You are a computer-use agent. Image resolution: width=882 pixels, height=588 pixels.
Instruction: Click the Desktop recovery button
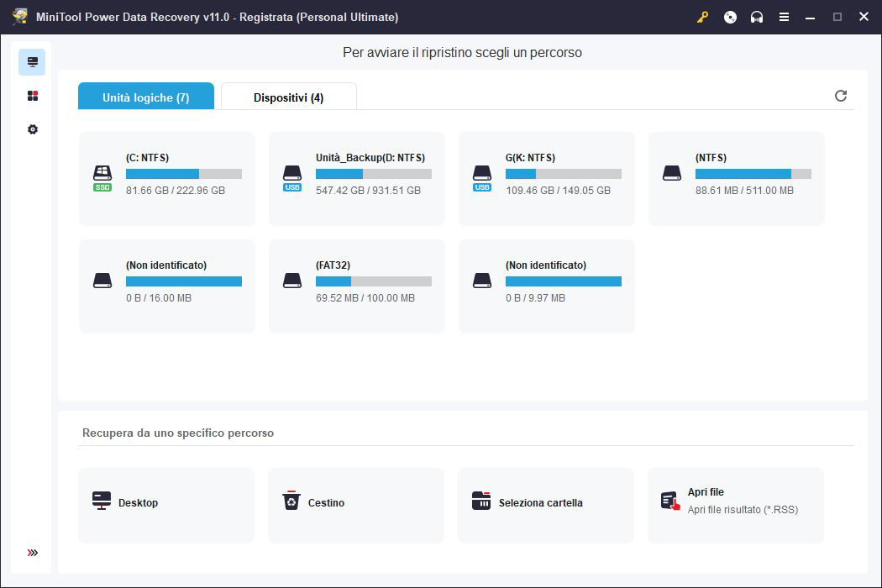(166, 505)
